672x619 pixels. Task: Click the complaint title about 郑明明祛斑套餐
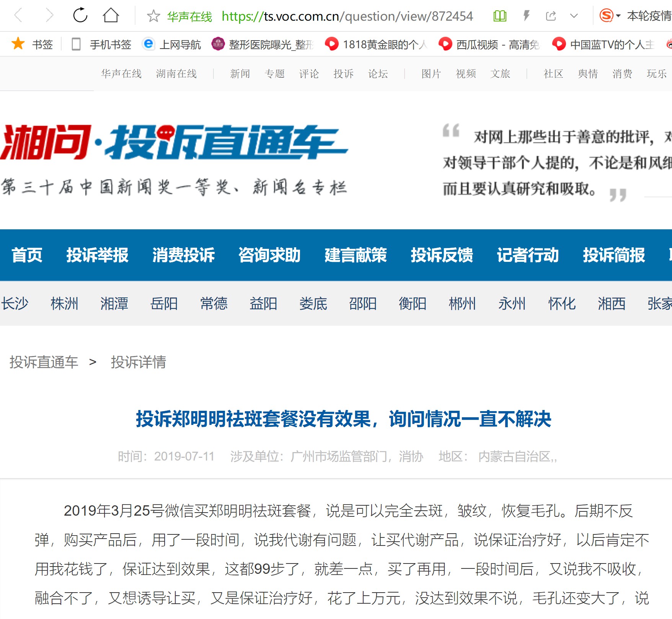click(343, 419)
